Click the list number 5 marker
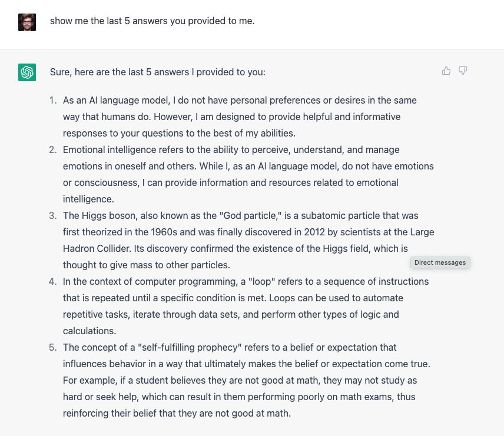 coord(53,347)
